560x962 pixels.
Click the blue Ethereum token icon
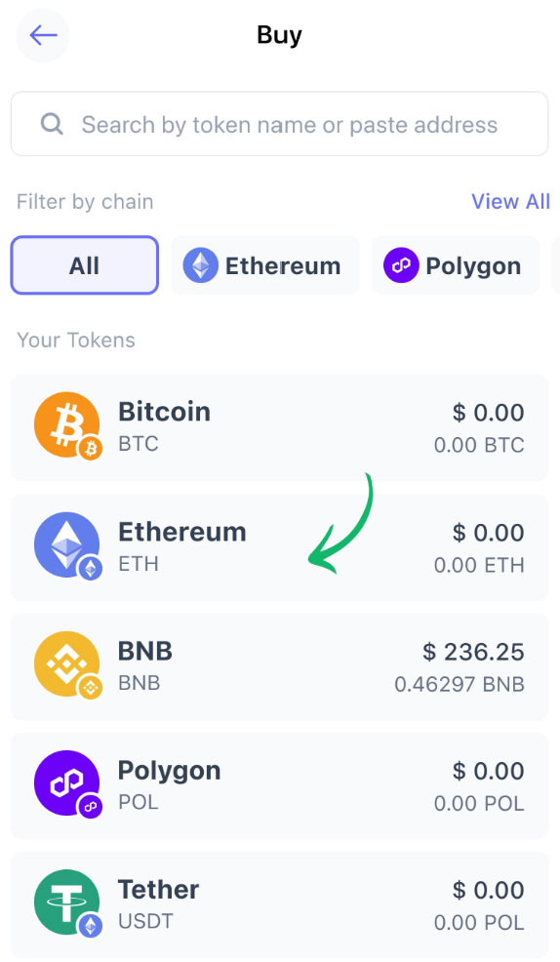click(x=67, y=545)
